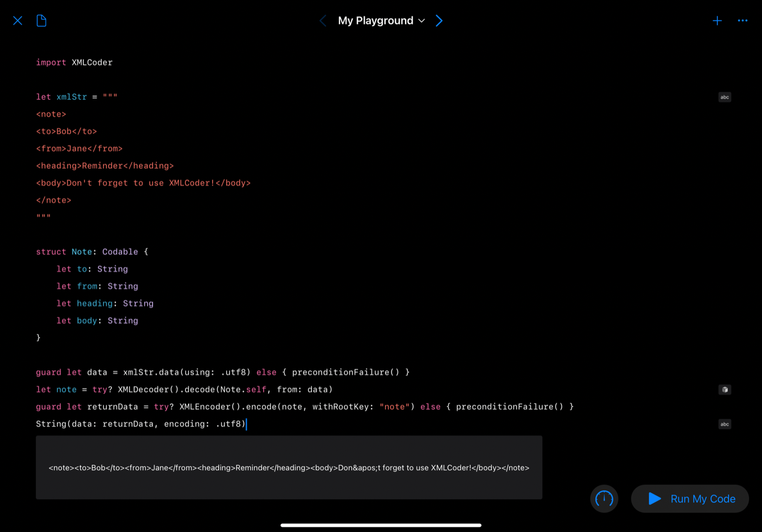
Task: View the abc result badge for xmlStr
Action: click(725, 97)
